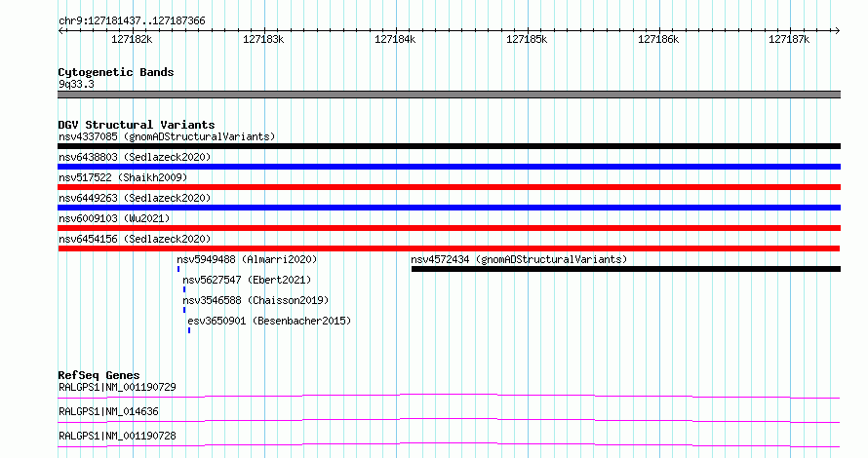Click the blue bar below nsv6438803
The image size is (868, 458).
449,167
